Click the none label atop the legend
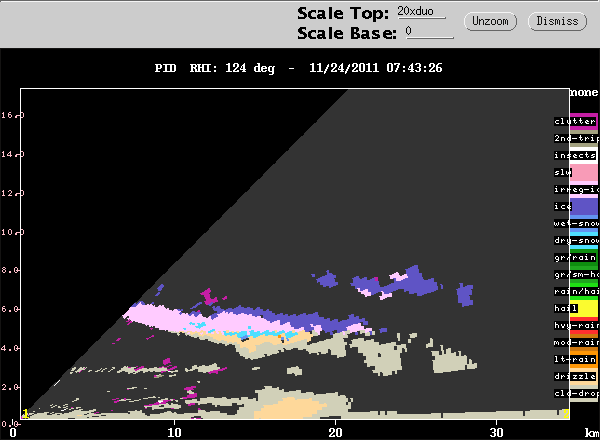Image resolution: width=600 pixels, height=440 pixels. click(584, 93)
